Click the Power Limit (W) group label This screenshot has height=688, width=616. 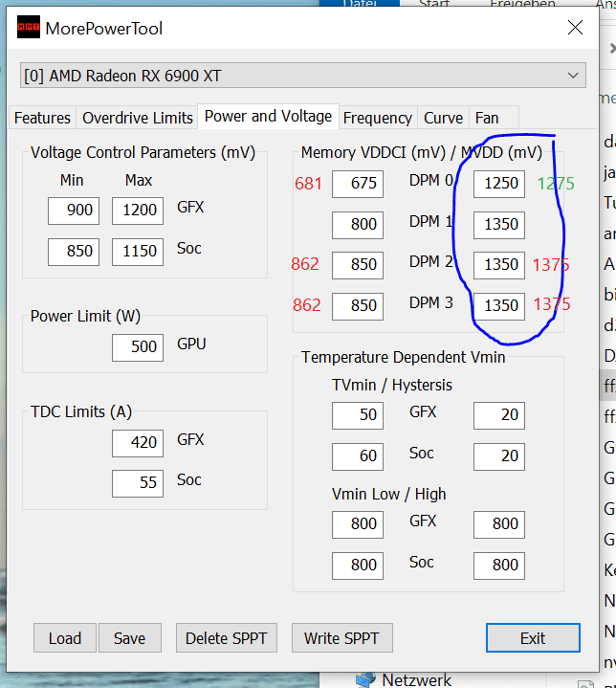85,317
